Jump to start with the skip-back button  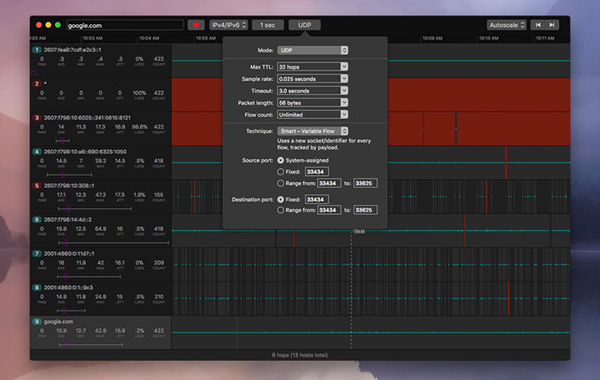[538, 25]
